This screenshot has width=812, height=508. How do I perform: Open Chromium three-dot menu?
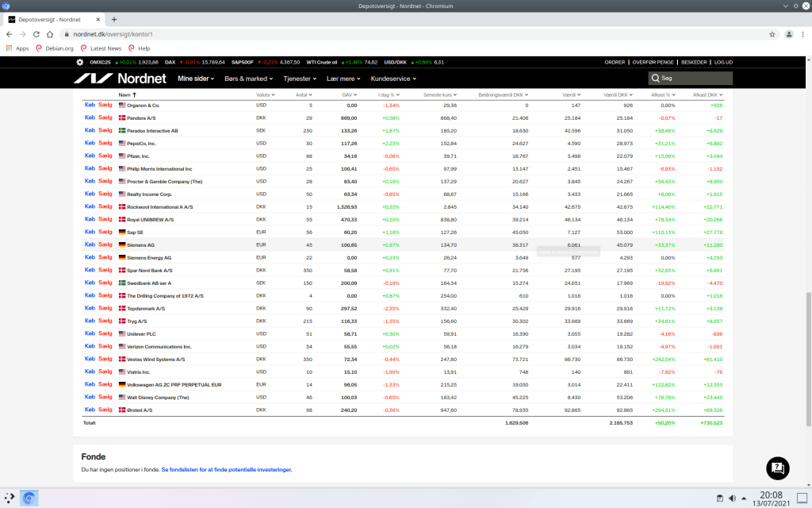(803, 34)
